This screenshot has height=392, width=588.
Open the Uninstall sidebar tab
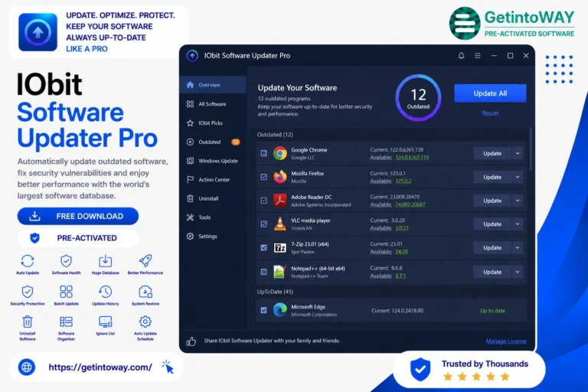click(213, 198)
